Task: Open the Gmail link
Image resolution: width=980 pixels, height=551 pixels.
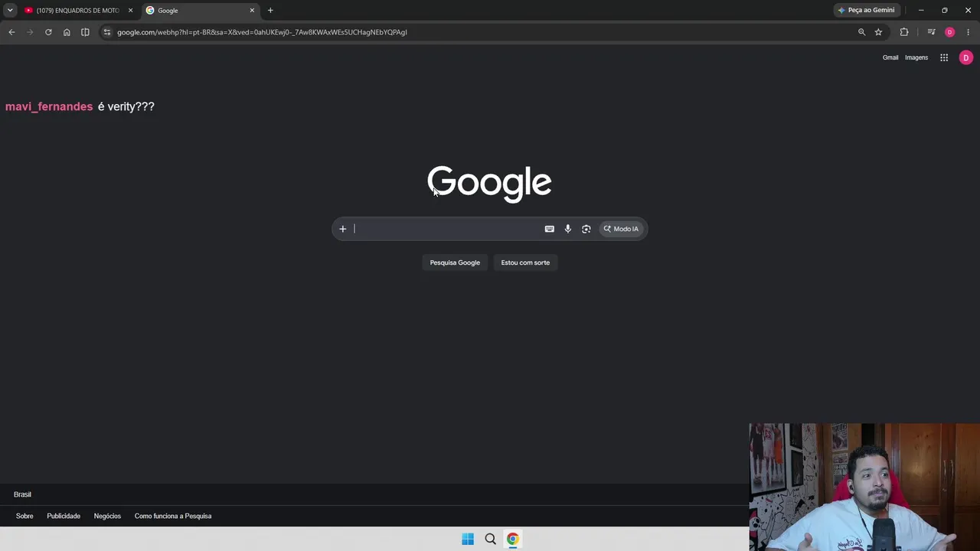Action: click(x=890, y=57)
